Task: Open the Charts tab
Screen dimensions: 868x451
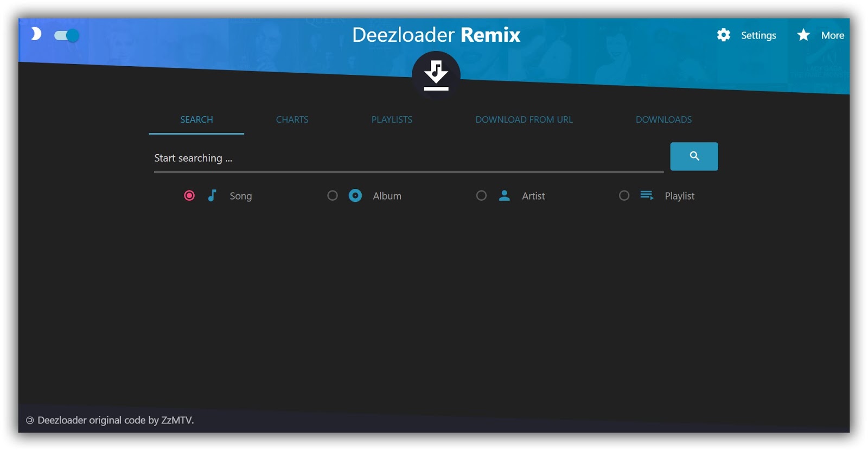Action: click(292, 119)
